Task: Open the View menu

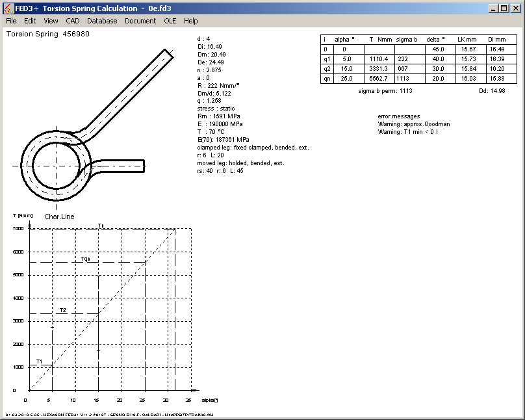Action: coord(51,21)
